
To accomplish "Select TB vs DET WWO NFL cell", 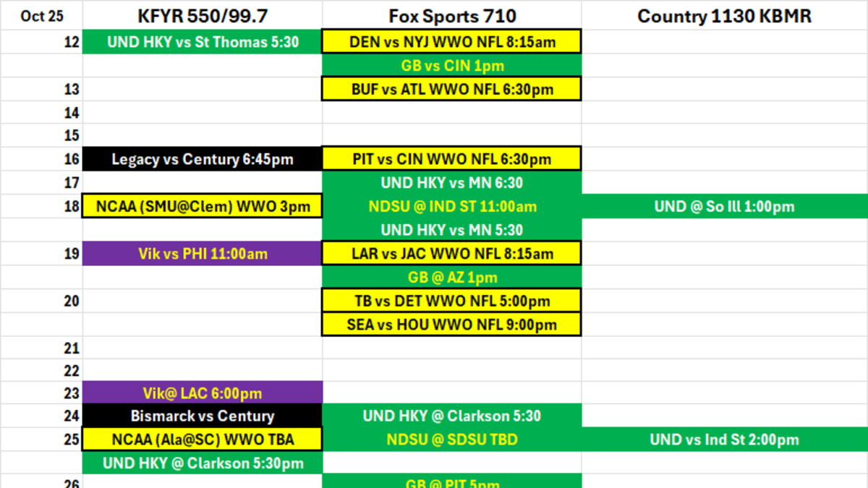I will 452,301.
